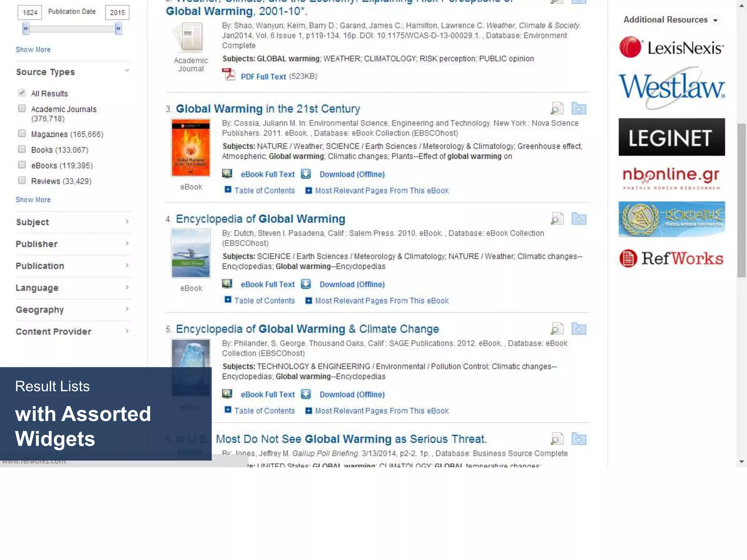Open title Global Warming in the 21st Century

(268, 109)
